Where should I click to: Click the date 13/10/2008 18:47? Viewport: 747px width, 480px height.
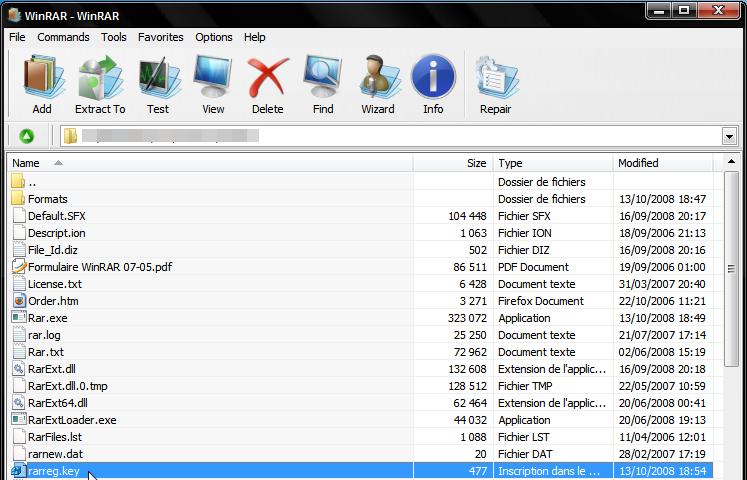[x=662, y=199]
